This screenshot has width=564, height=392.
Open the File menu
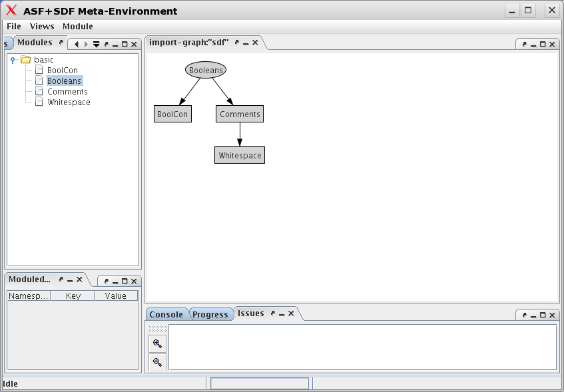(14, 27)
